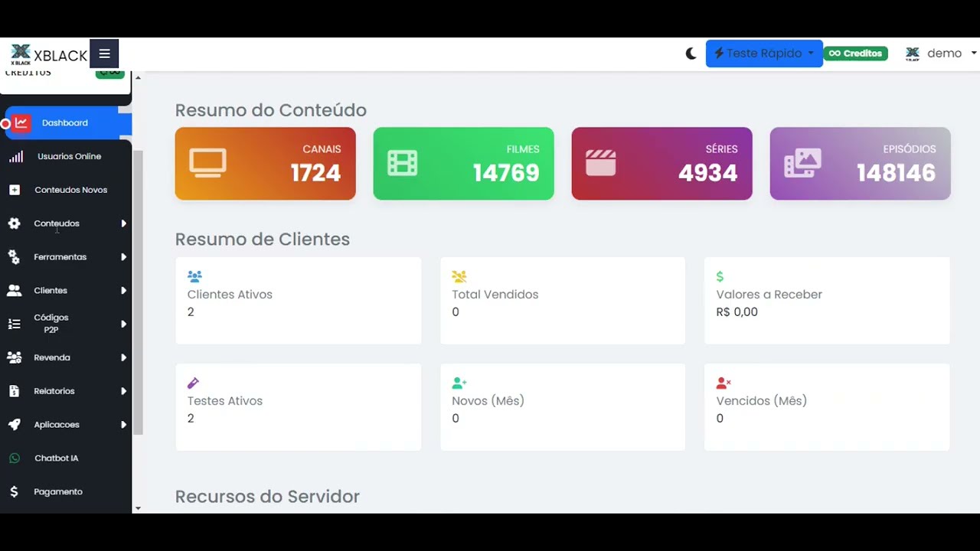Select the Testes Ativos label
This screenshot has width=980, height=551.
pos(225,401)
